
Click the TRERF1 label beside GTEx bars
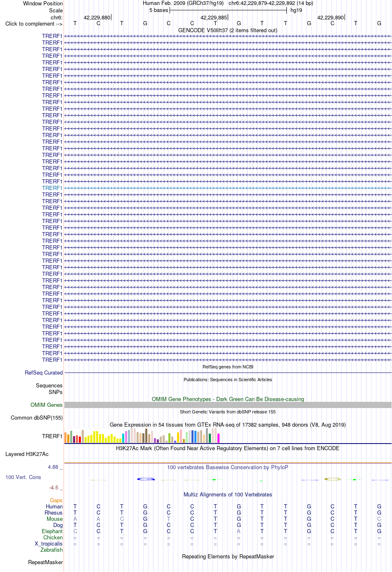point(52,436)
